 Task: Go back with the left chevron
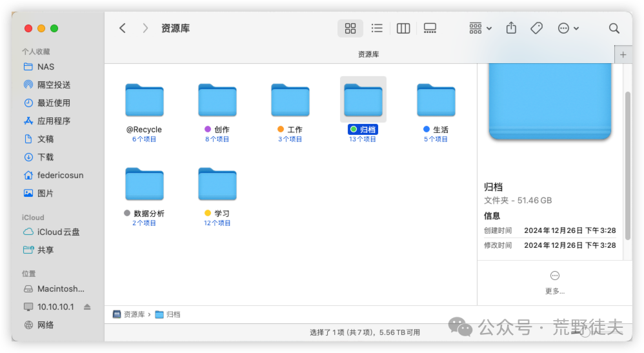coord(123,28)
